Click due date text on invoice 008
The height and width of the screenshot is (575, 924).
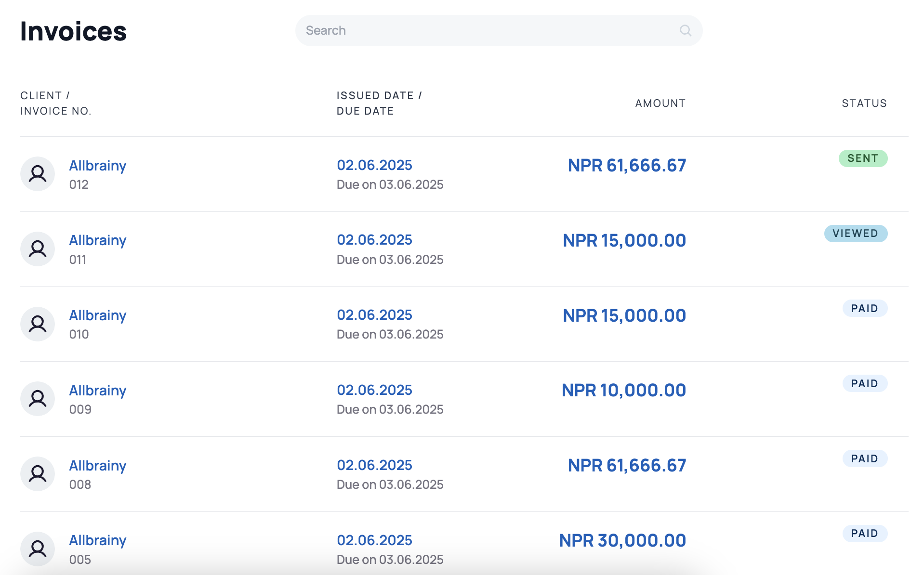pos(390,484)
